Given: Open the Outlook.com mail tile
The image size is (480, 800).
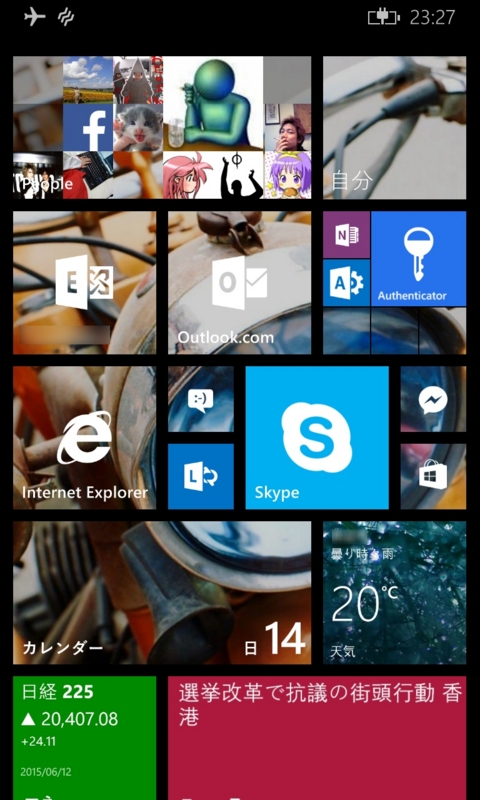Looking at the screenshot, I should click(x=239, y=283).
